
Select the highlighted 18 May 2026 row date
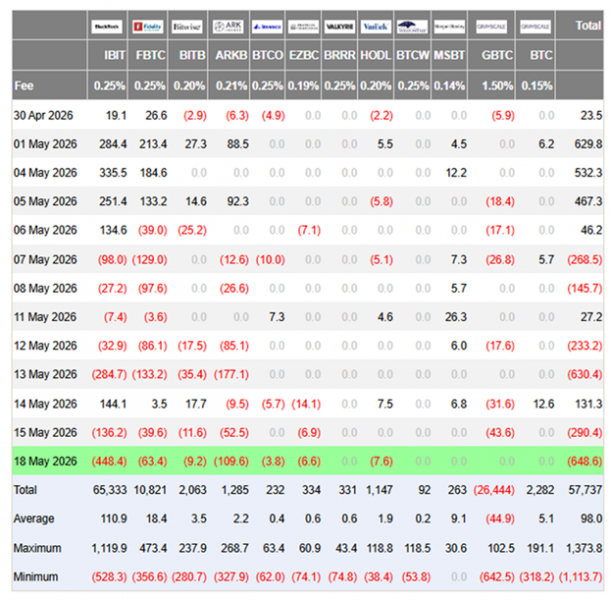pos(45,461)
